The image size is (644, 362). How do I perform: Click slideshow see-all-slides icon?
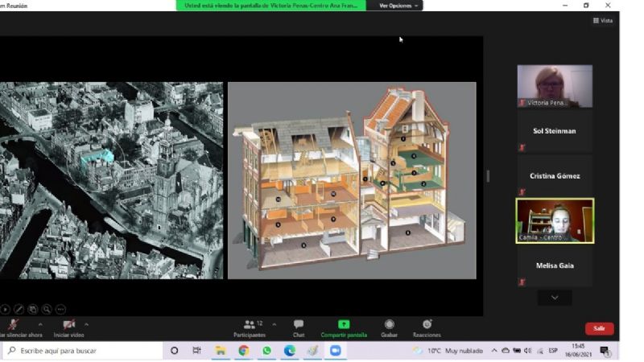(x=33, y=309)
